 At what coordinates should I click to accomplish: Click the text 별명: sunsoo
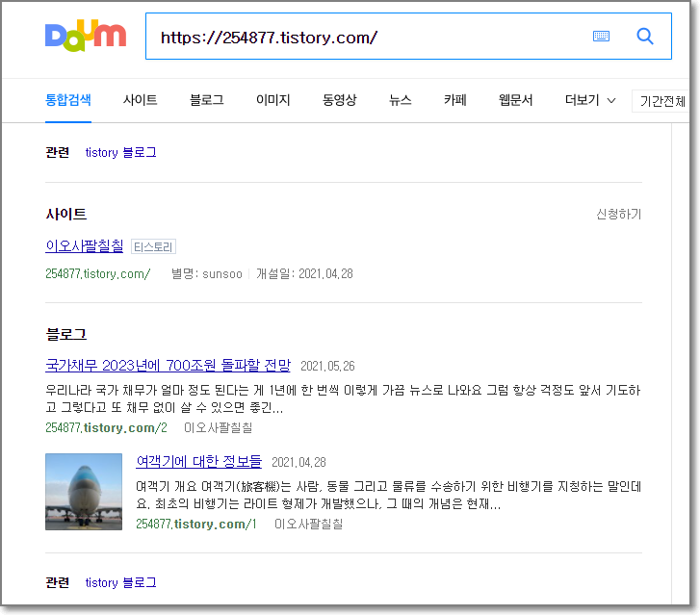207,274
